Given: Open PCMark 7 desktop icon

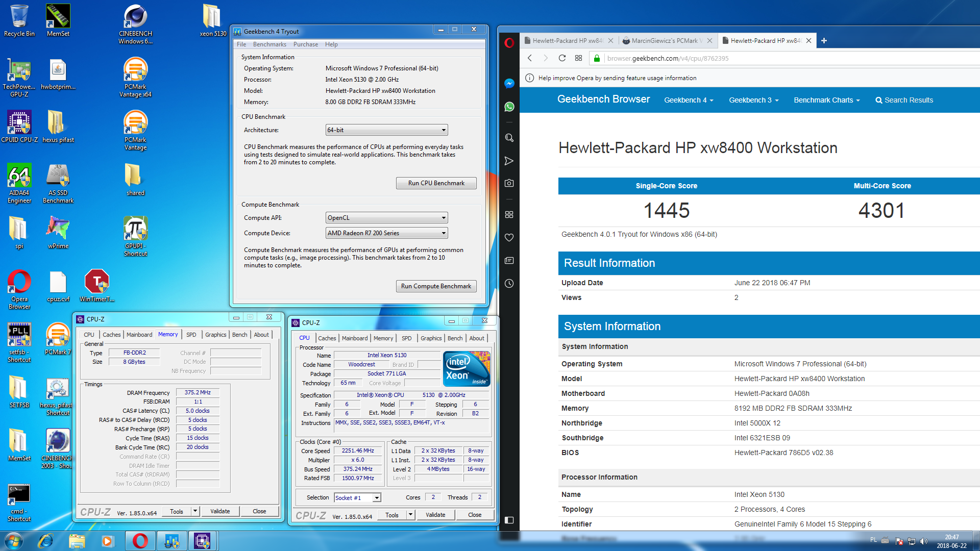Looking at the screenshot, I should click(58, 339).
